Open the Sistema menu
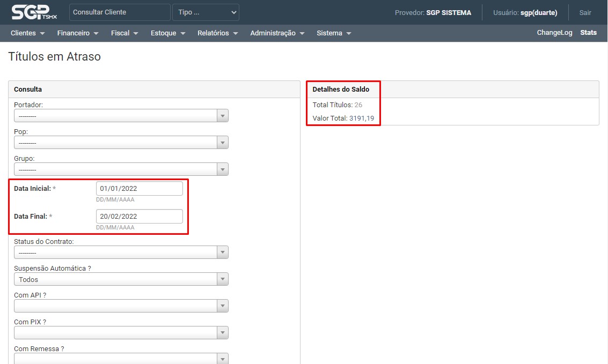This screenshot has height=364, width=608. (x=334, y=33)
